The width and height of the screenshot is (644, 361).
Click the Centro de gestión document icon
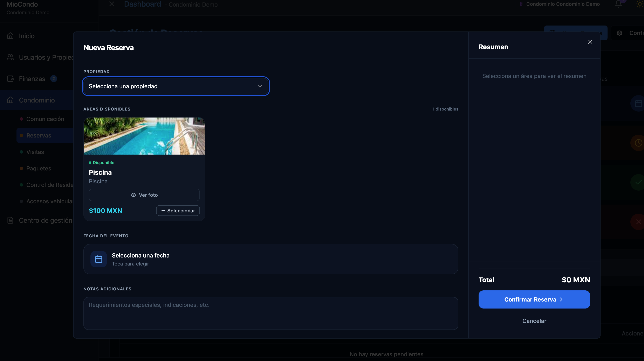(11, 220)
